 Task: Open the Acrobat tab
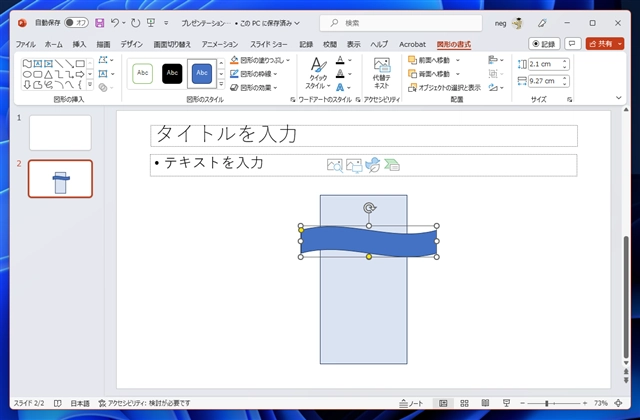(x=412, y=44)
